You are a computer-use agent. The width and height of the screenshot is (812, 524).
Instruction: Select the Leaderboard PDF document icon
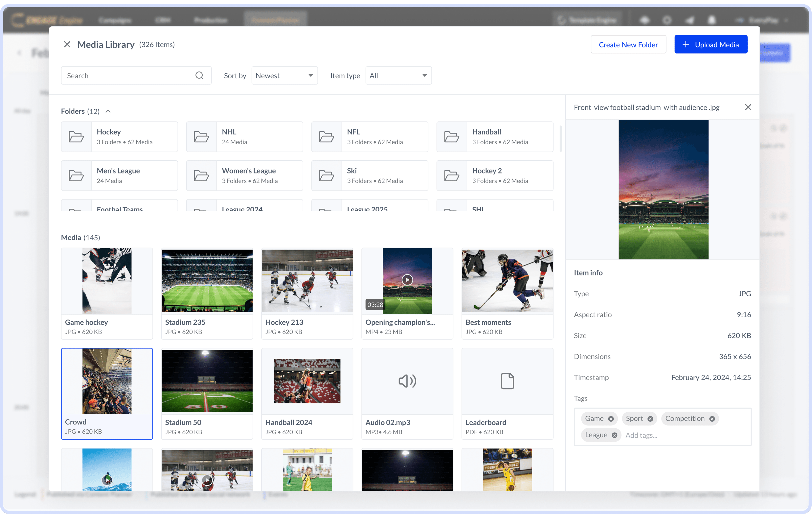pos(507,381)
